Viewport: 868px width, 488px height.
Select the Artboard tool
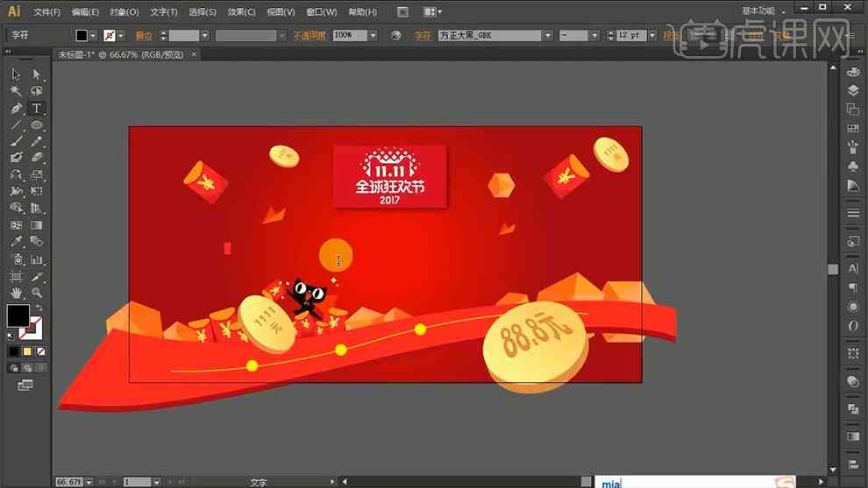pos(16,276)
